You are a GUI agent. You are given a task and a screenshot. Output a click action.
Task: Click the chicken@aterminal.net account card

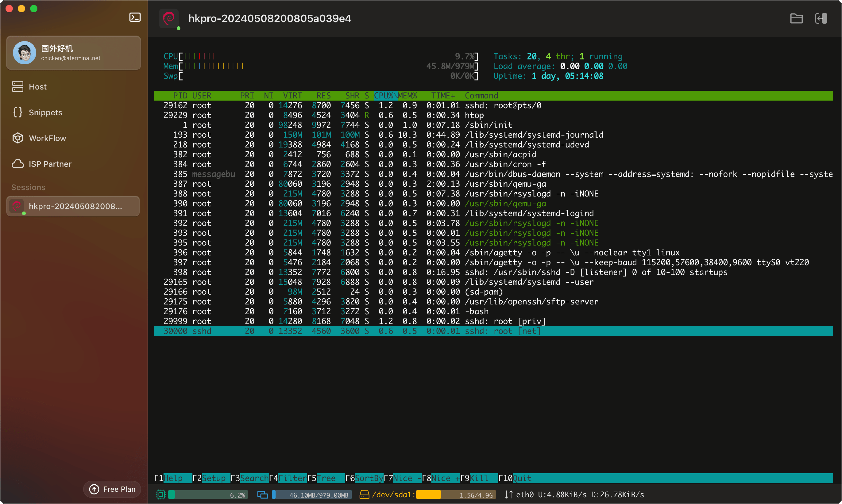(x=73, y=53)
